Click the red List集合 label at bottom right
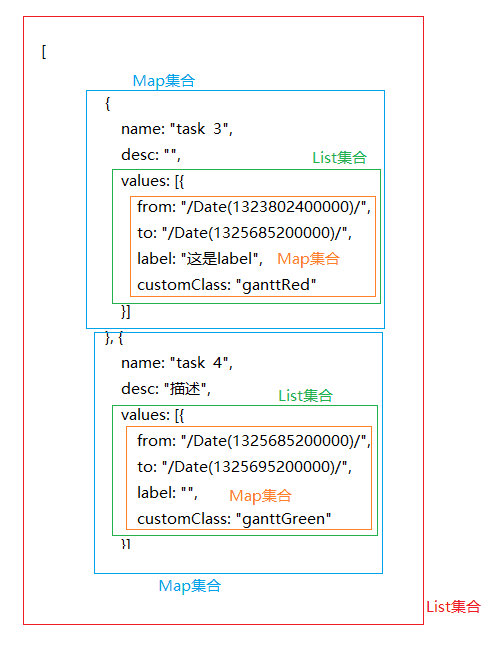This screenshot has width=500, height=654. click(453, 607)
